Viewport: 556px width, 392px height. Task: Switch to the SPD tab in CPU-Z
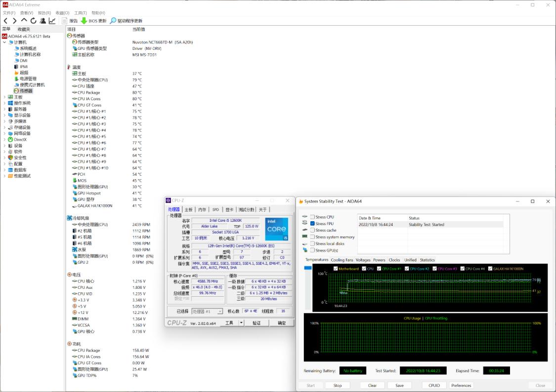point(215,209)
